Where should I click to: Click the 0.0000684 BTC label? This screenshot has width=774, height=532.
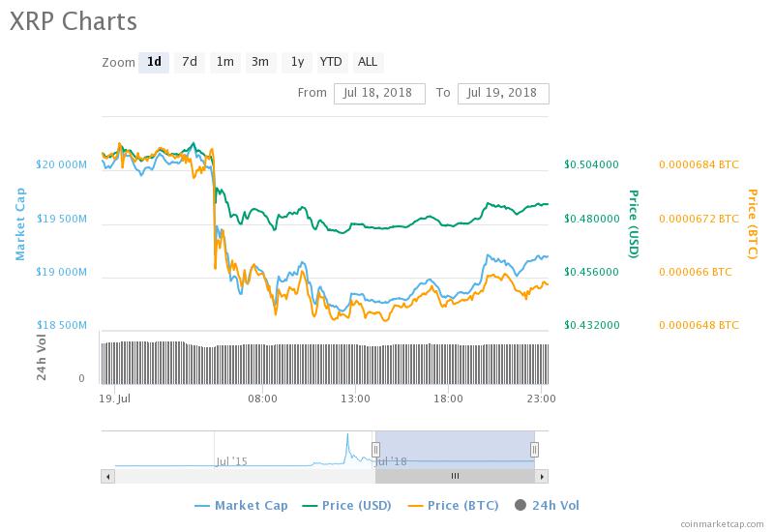click(x=699, y=164)
